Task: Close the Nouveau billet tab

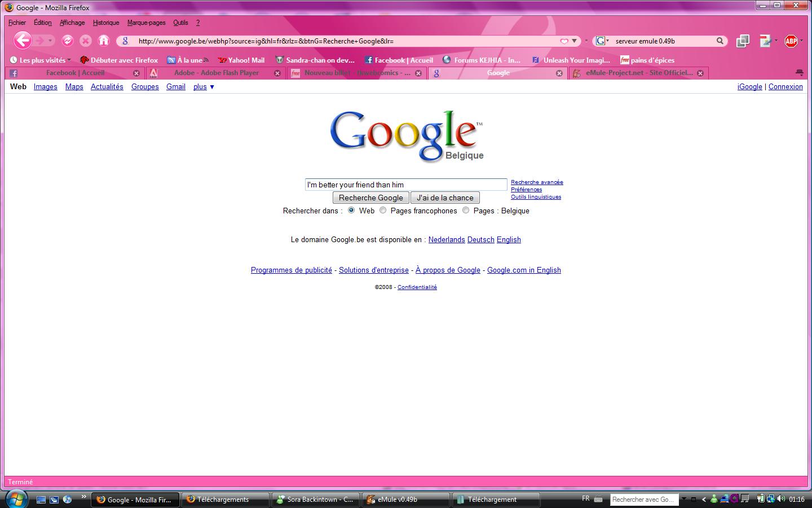Action: tap(418, 73)
